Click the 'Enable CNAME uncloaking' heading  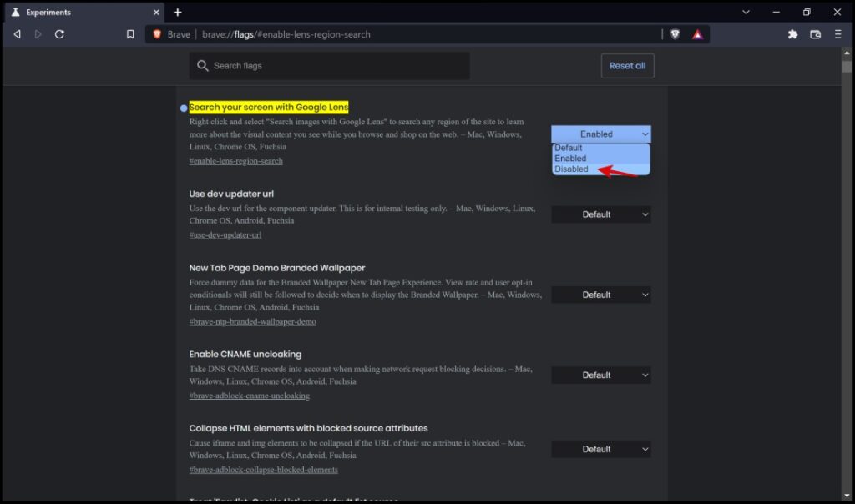245,354
